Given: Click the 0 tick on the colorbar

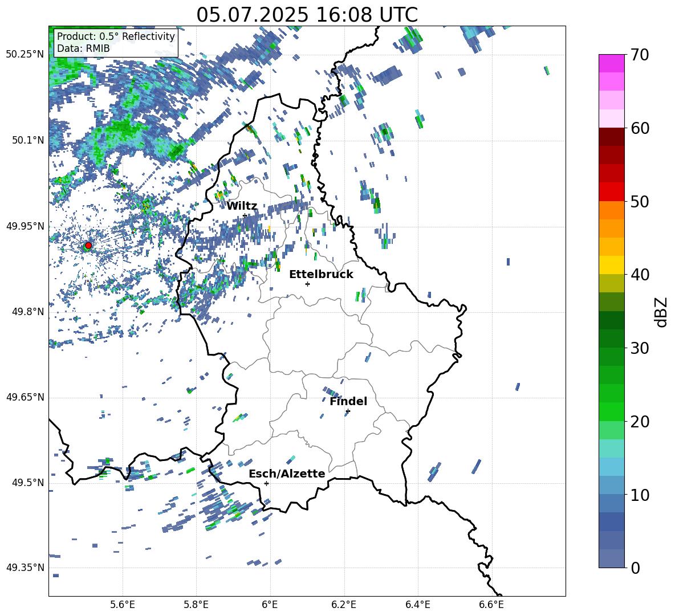Looking at the screenshot, I should 635,568.
